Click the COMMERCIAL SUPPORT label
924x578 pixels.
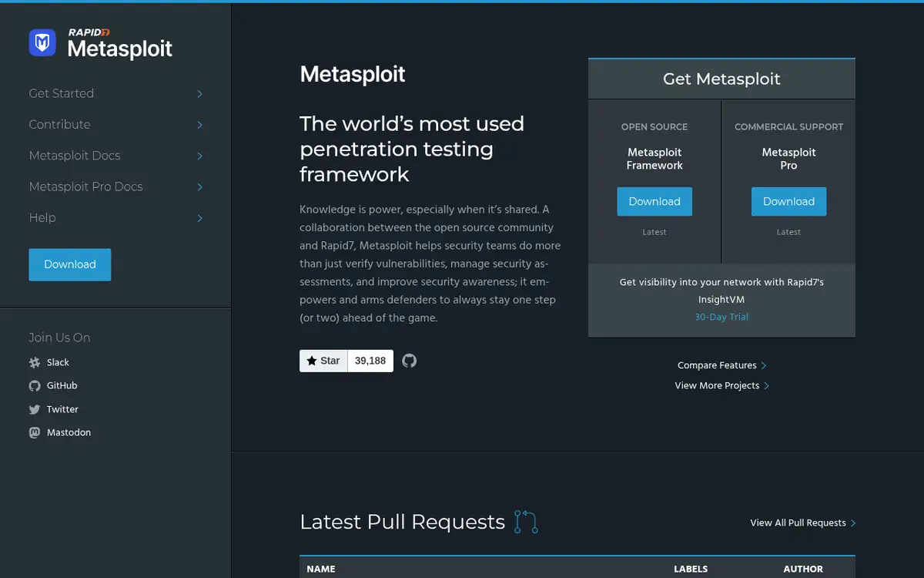[x=788, y=126]
